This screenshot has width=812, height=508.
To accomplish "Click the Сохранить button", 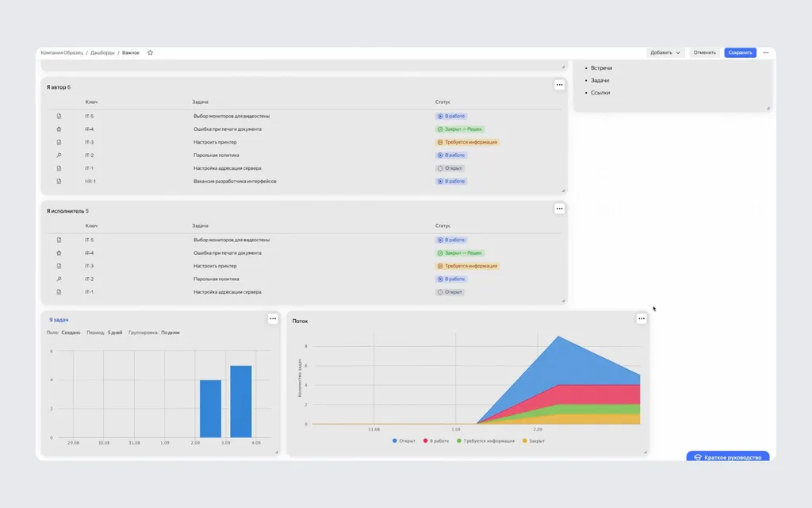I will (740, 52).
